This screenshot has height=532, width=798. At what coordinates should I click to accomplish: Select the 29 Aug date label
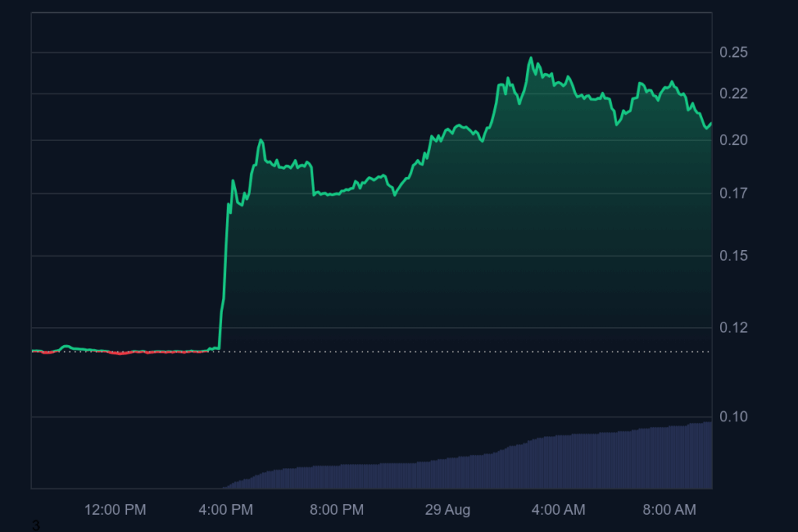coord(447,509)
